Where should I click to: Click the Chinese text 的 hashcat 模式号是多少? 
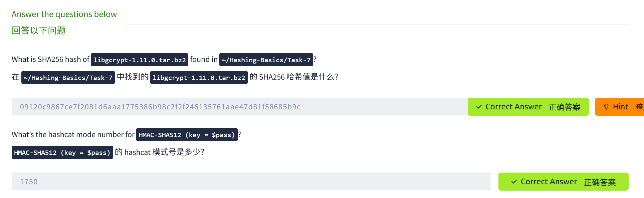coord(160,152)
